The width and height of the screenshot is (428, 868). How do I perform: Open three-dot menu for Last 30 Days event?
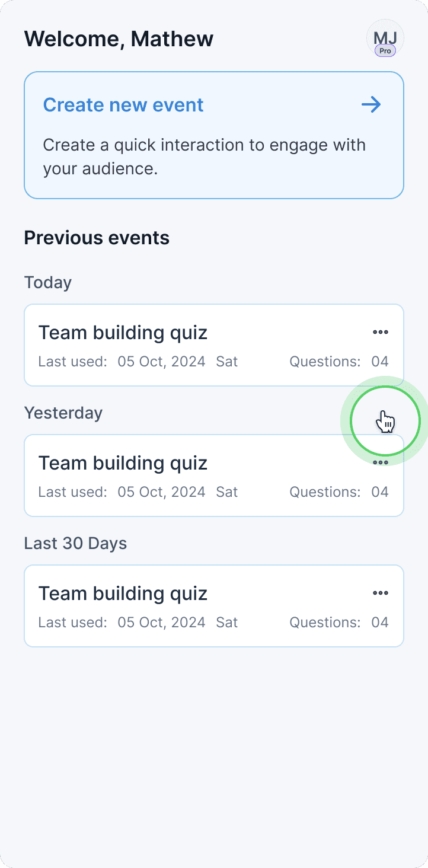click(x=380, y=593)
